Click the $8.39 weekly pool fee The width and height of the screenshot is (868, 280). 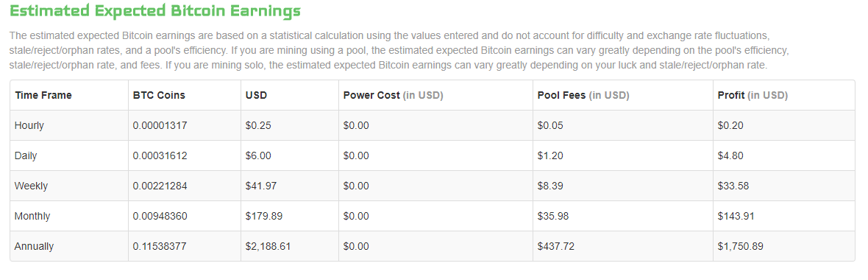(x=550, y=186)
